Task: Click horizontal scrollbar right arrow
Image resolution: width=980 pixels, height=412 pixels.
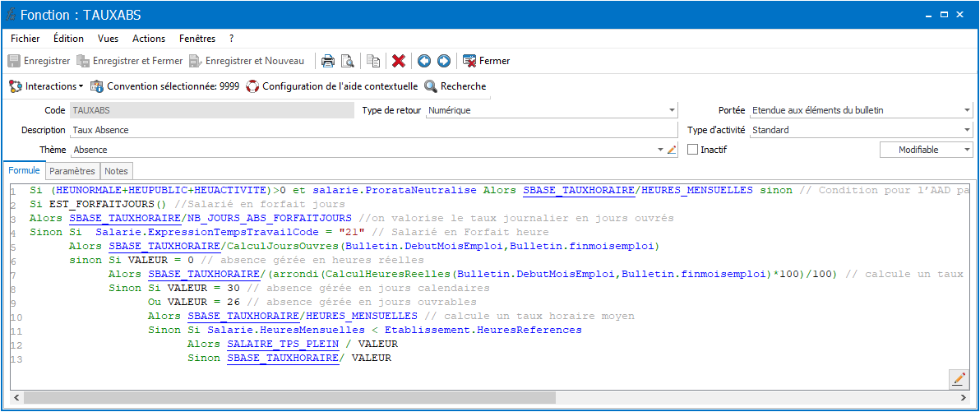Action: pos(965,398)
